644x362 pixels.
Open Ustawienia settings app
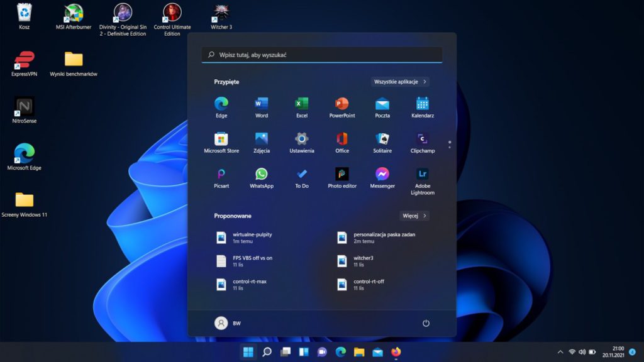pyautogui.click(x=302, y=140)
